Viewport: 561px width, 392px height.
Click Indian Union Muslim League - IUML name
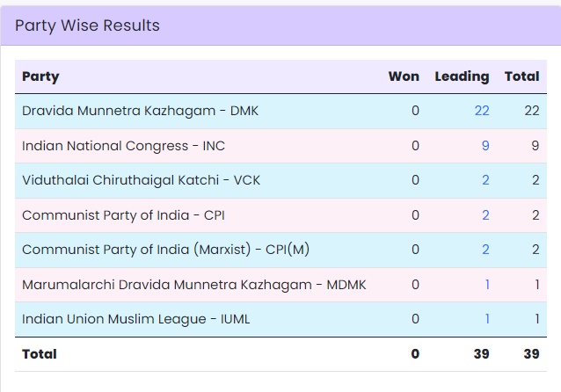coord(135,319)
